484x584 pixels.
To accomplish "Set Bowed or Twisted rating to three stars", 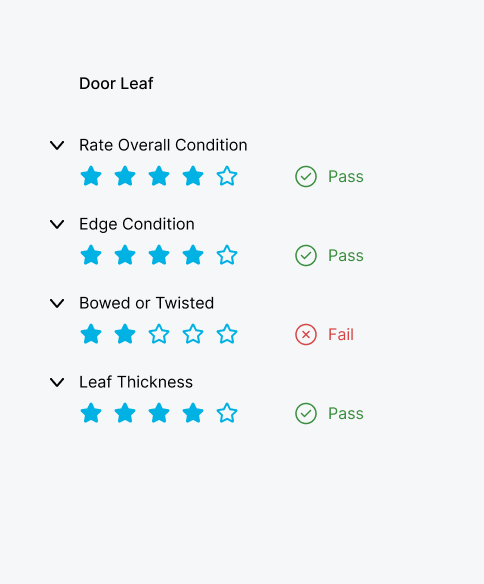I will (x=159, y=334).
